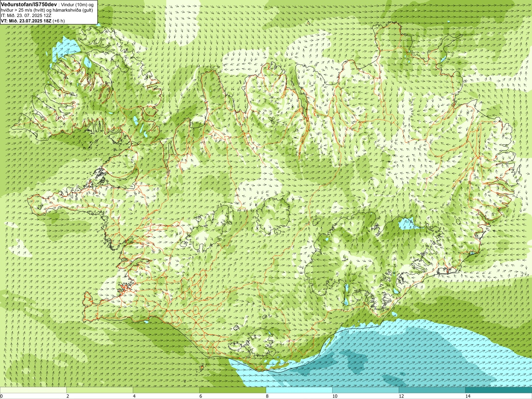Click the above 14 m/s dark teal swatch

tap(499, 390)
